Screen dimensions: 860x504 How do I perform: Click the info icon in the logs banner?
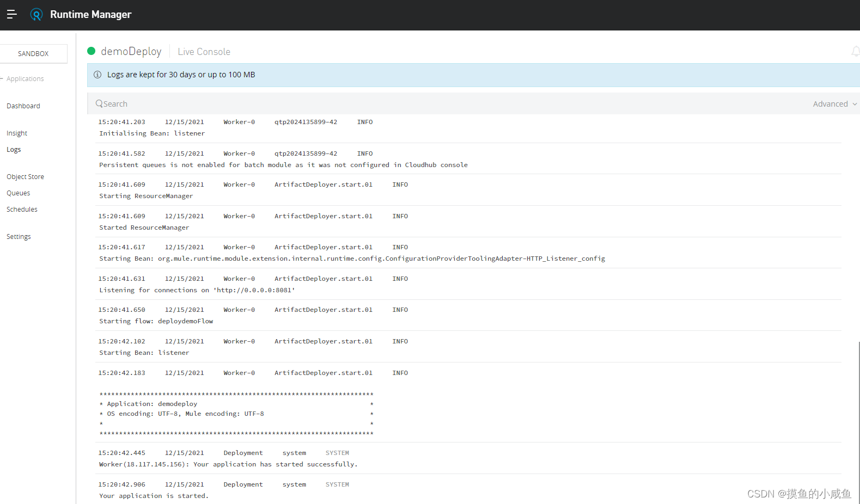tap(97, 75)
